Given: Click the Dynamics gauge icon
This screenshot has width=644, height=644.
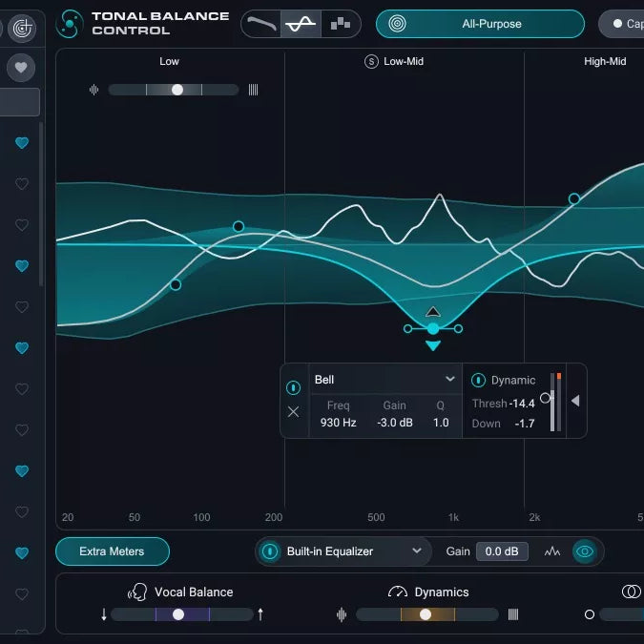Looking at the screenshot, I should coord(398,592).
